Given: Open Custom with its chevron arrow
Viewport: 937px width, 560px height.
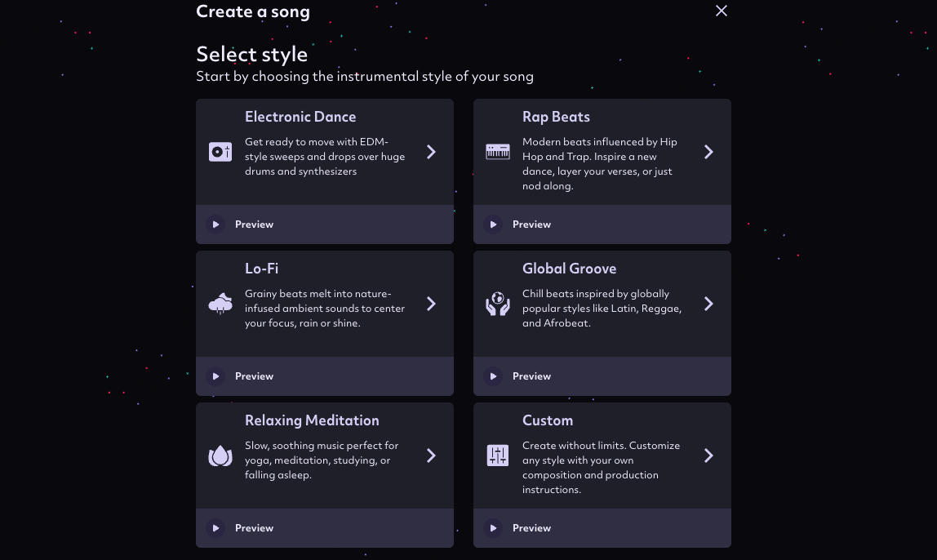Looking at the screenshot, I should tap(708, 456).
